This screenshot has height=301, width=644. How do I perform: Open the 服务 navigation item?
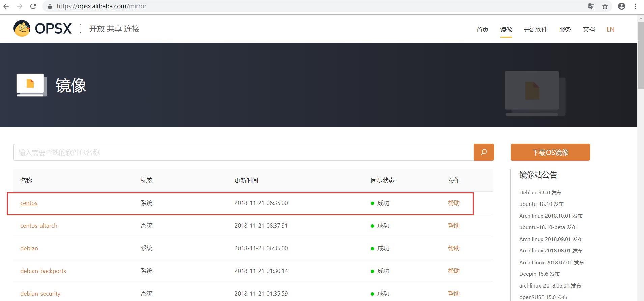[x=565, y=30]
